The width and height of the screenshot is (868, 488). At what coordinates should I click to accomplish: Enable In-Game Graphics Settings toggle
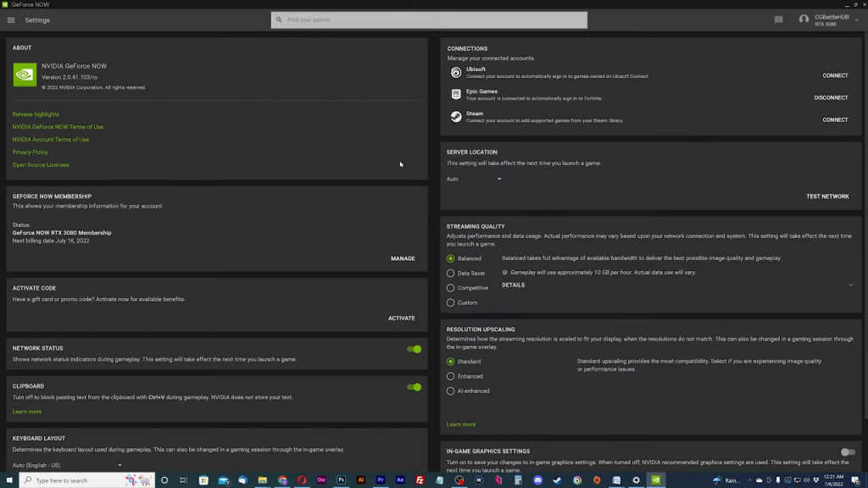pos(848,452)
